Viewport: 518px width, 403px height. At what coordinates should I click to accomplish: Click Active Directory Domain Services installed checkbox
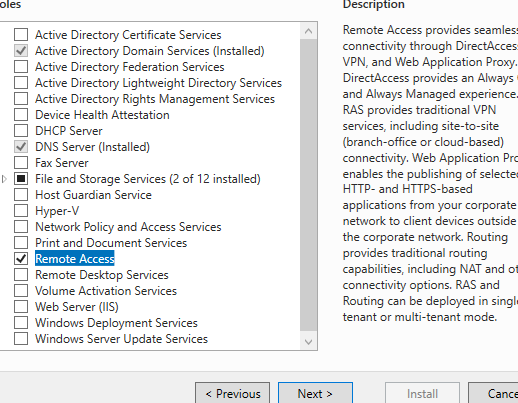21,51
